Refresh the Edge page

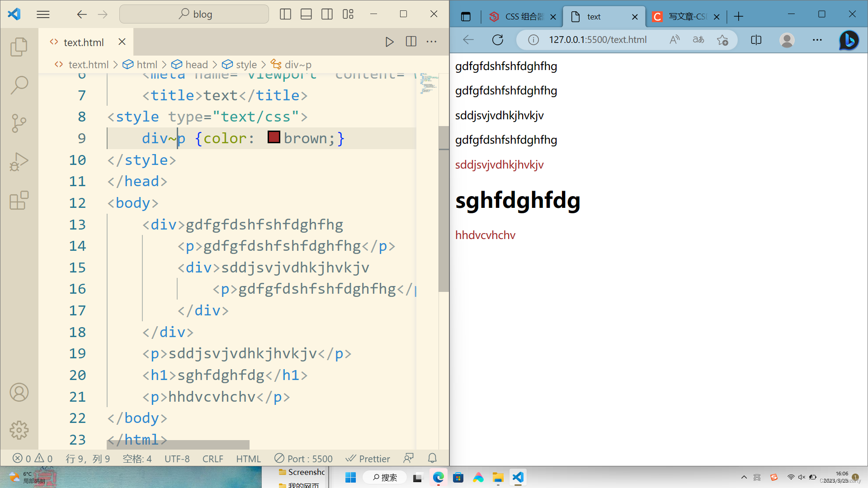tap(498, 40)
